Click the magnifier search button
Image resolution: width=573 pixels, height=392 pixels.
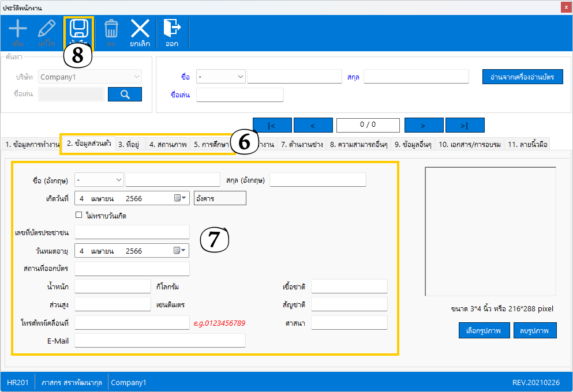pos(125,95)
